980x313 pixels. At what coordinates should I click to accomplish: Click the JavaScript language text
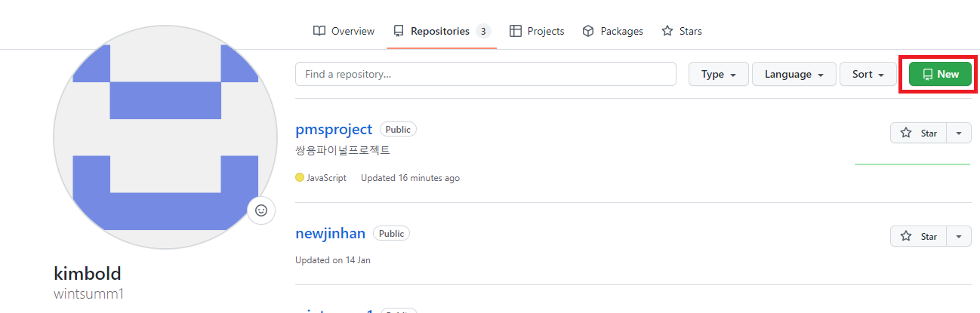(327, 178)
